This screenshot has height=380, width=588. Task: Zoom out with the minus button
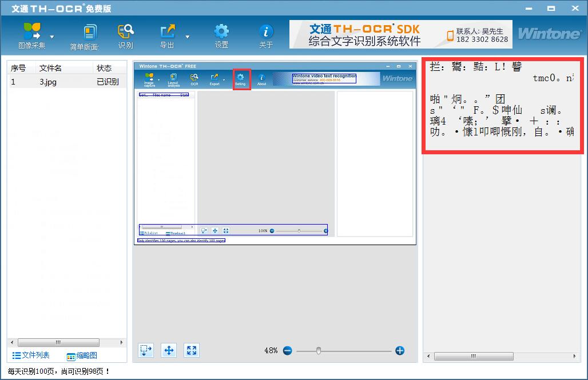[287, 350]
